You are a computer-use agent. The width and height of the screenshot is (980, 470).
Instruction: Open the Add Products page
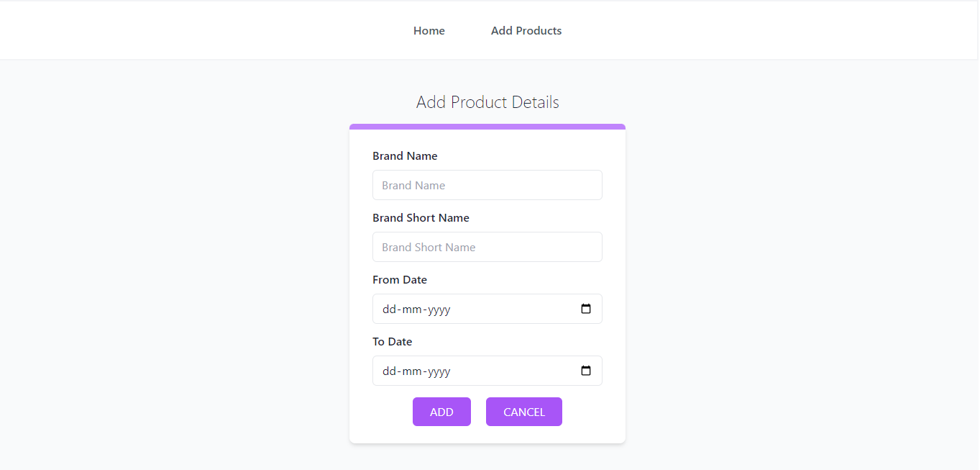tap(526, 30)
